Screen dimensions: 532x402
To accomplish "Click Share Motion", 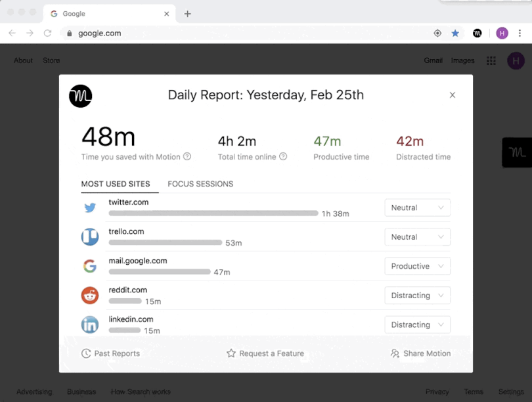I will coord(420,353).
